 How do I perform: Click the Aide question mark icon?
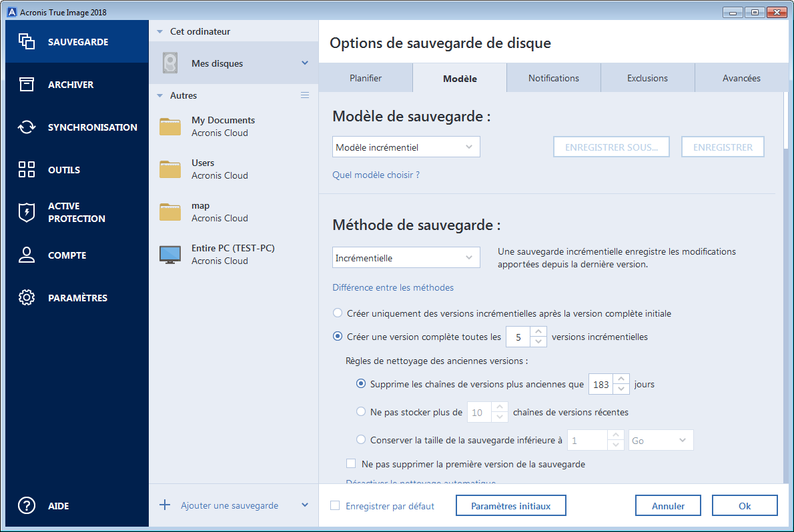26,505
